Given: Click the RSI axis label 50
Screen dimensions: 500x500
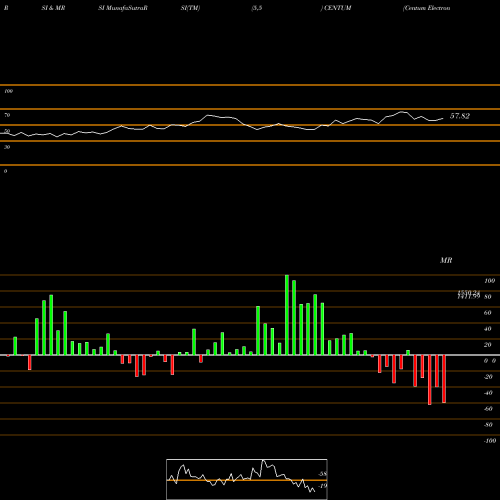Looking at the screenshot, I should tap(7, 131).
